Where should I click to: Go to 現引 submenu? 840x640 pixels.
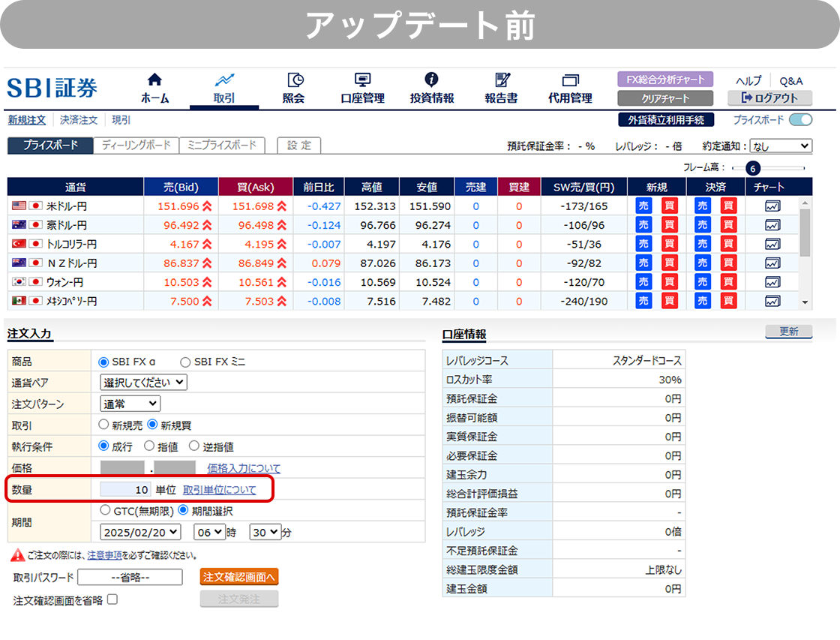(121, 120)
